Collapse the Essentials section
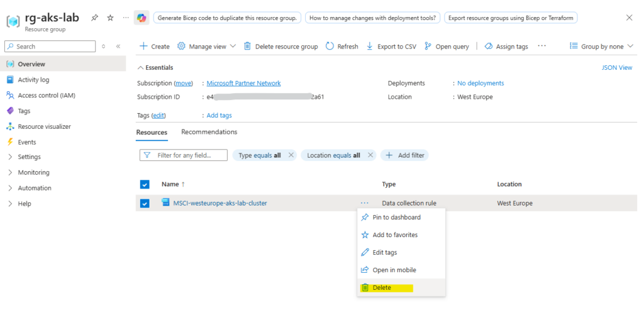644x320 pixels. pos(140,67)
